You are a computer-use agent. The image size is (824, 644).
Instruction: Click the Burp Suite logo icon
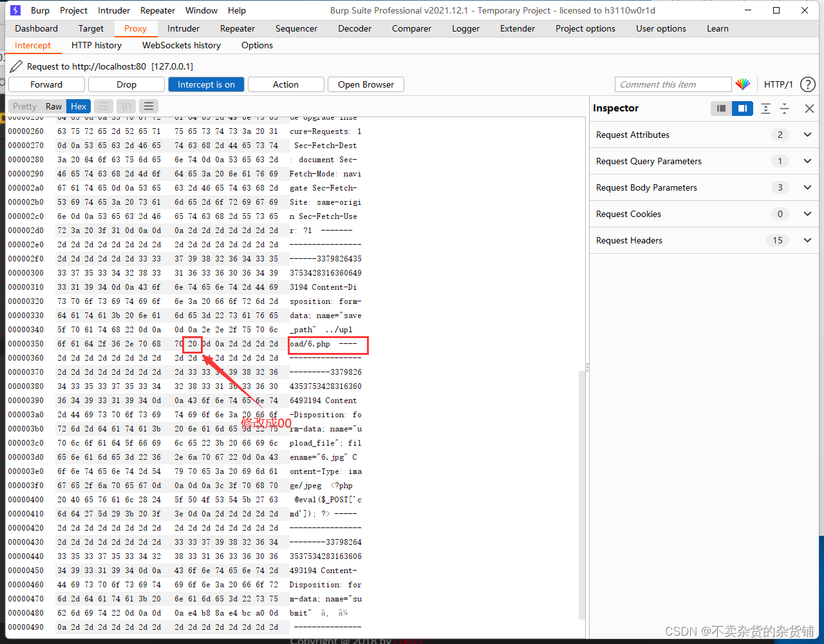tap(15, 10)
